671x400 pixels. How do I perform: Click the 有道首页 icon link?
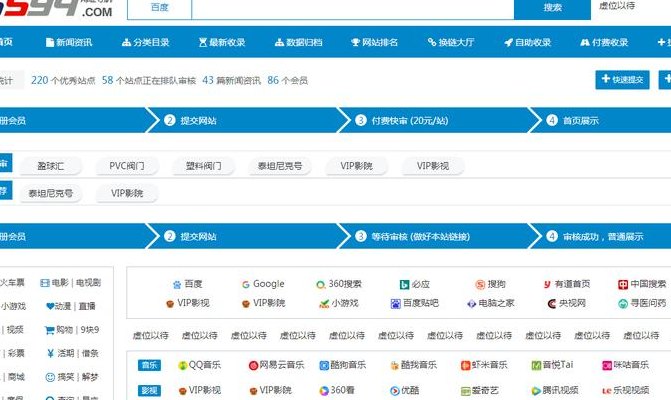(567, 284)
